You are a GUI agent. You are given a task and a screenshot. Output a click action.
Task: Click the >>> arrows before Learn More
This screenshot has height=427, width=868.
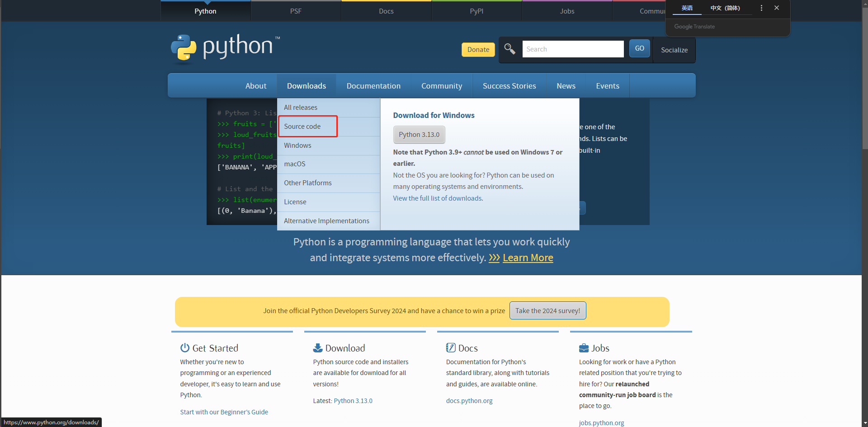[494, 258]
